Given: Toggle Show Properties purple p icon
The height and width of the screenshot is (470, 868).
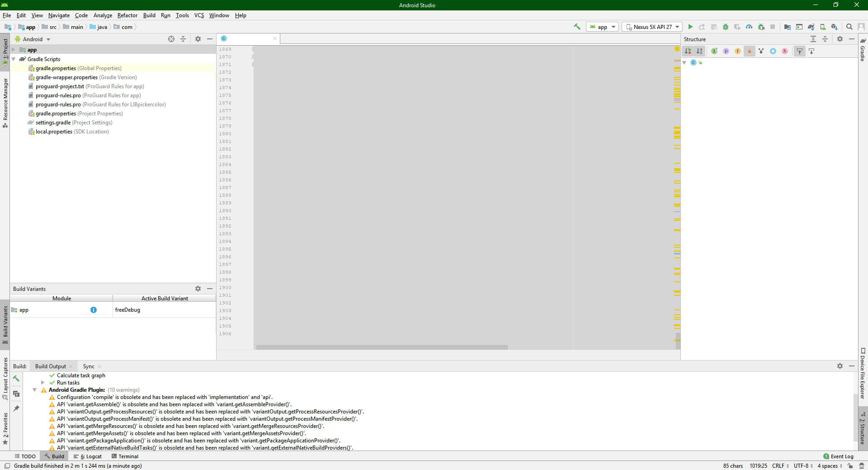Looking at the screenshot, I should (726, 51).
